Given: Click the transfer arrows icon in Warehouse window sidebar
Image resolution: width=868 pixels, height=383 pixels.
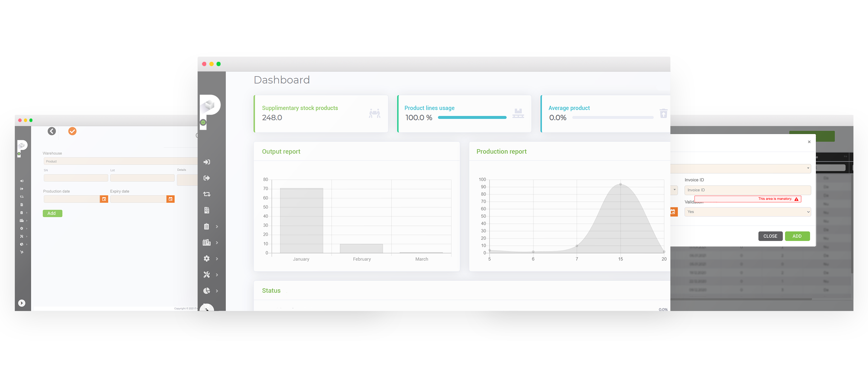Looking at the screenshot, I should [21, 197].
